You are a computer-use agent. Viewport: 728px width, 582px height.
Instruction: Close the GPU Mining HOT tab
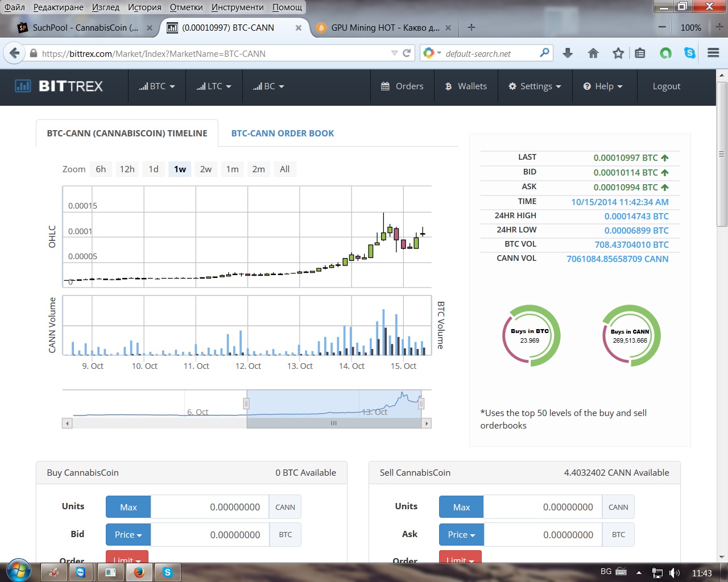pyautogui.click(x=448, y=27)
